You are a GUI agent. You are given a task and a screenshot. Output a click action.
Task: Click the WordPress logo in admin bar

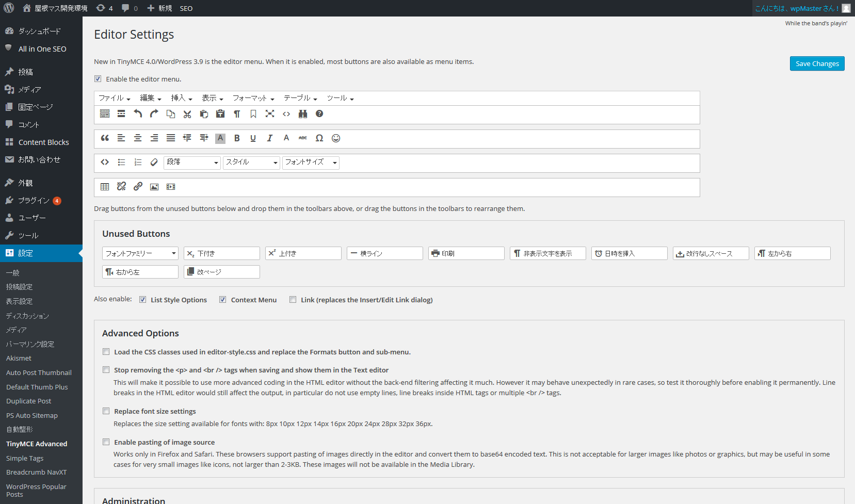tap(9, 8)
